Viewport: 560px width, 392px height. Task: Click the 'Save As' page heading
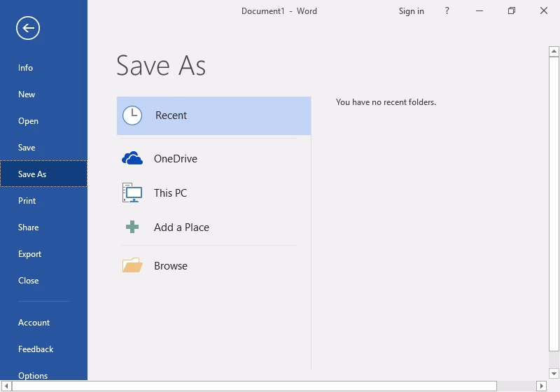point(161,66)
